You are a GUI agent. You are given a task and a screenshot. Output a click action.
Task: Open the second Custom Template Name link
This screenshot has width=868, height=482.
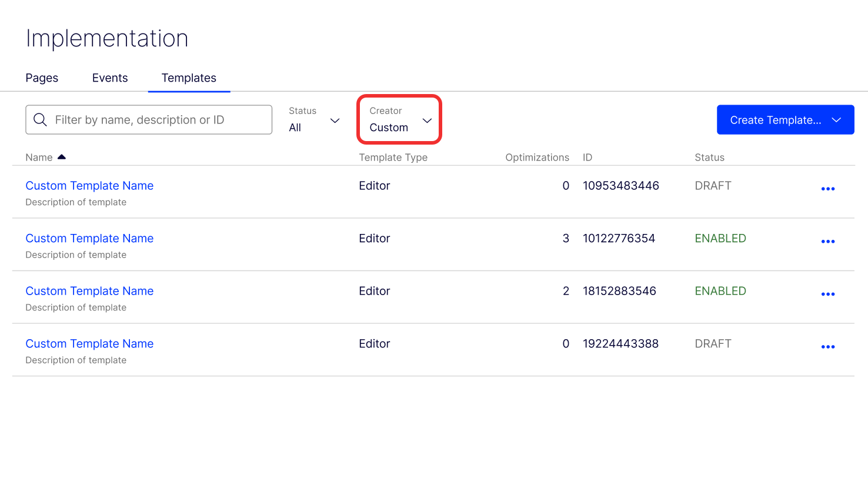[89, 239]
